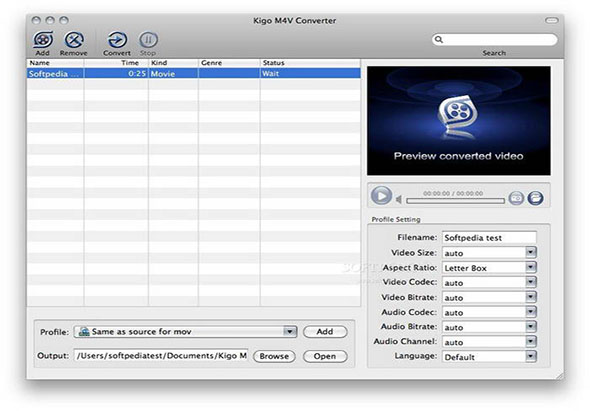Play the preview video

(x=381, y=196)
